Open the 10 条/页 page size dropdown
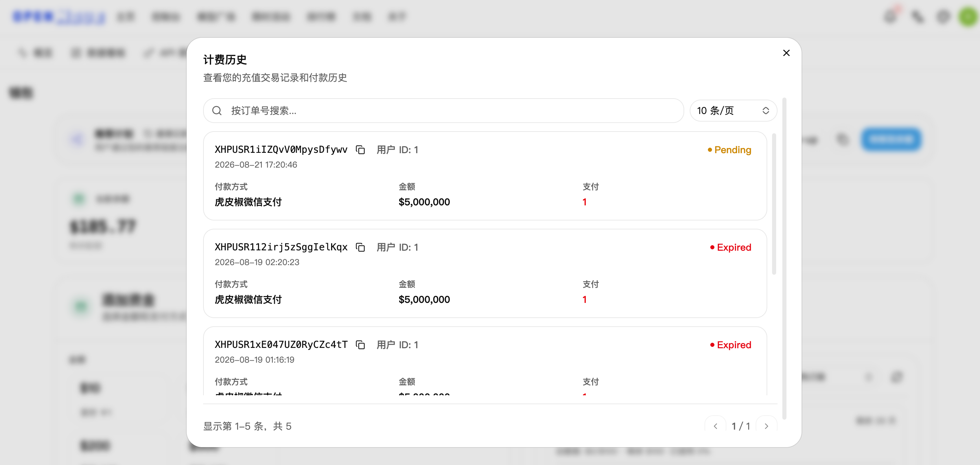Viewport: 980px width, 465px height. 733,111
